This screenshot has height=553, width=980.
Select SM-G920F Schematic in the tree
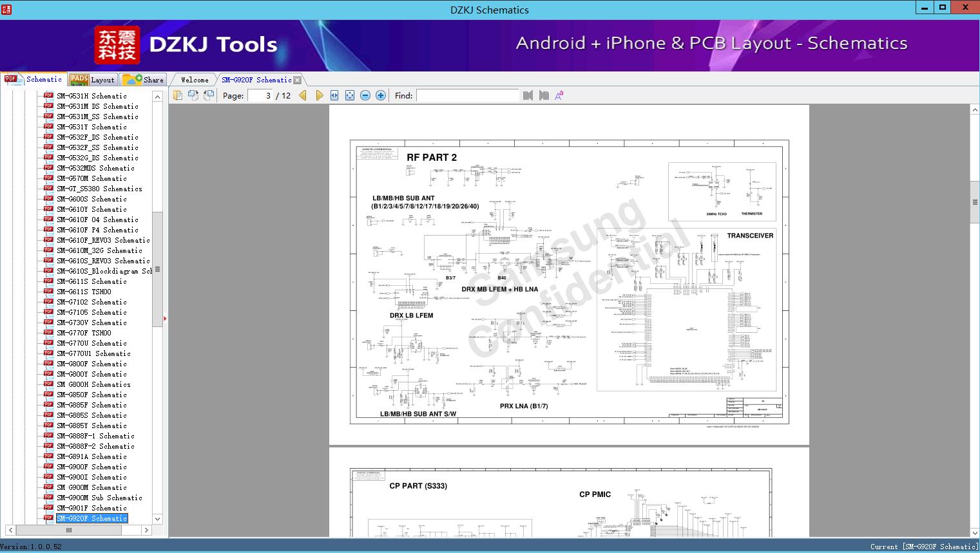pos(91,518)
